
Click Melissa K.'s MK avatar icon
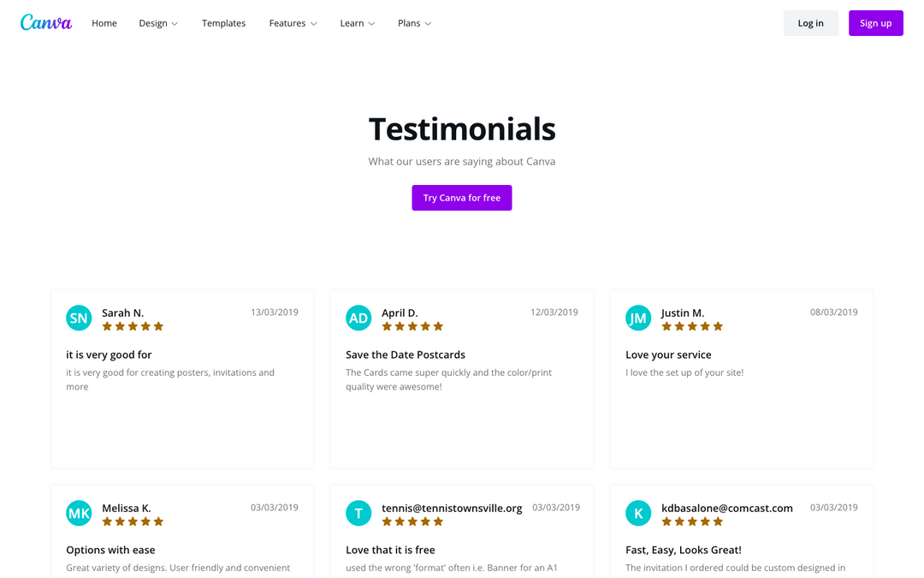(x=79, y=513)
